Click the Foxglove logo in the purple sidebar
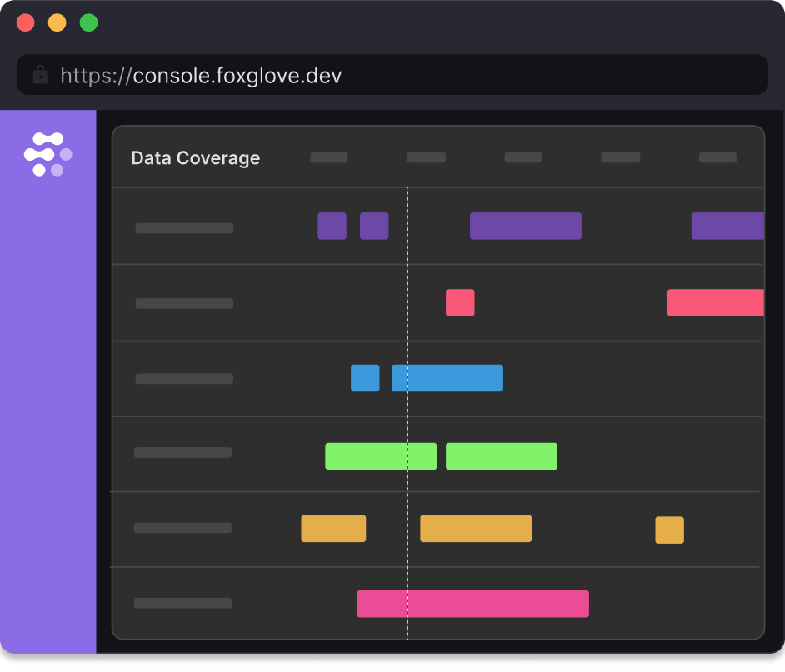The height and width of the screenshot is (672, 785). pyautogui.click(x=48, y=153)
